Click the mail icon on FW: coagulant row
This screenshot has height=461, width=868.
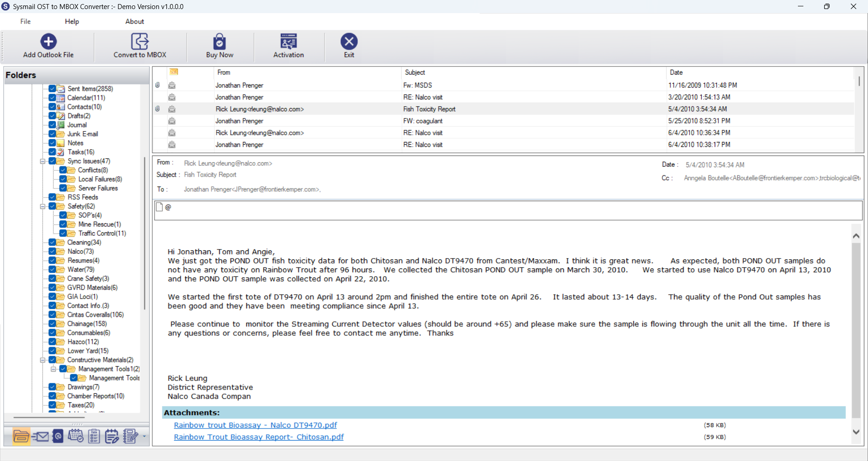[172, 121]
